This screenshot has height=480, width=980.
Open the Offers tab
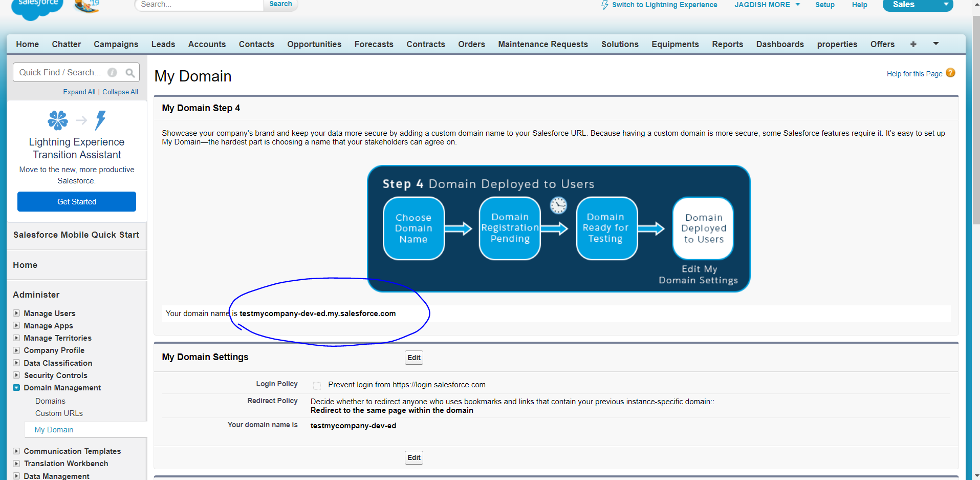[883, 44]
